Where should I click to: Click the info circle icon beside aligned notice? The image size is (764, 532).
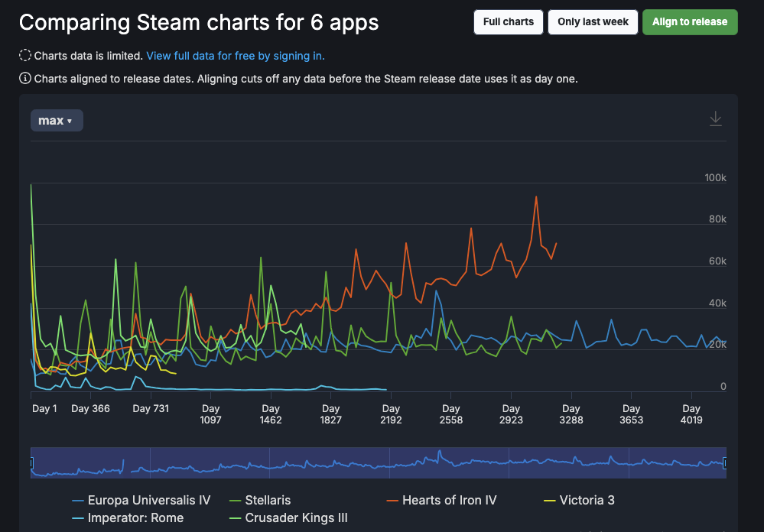[24, 79]
